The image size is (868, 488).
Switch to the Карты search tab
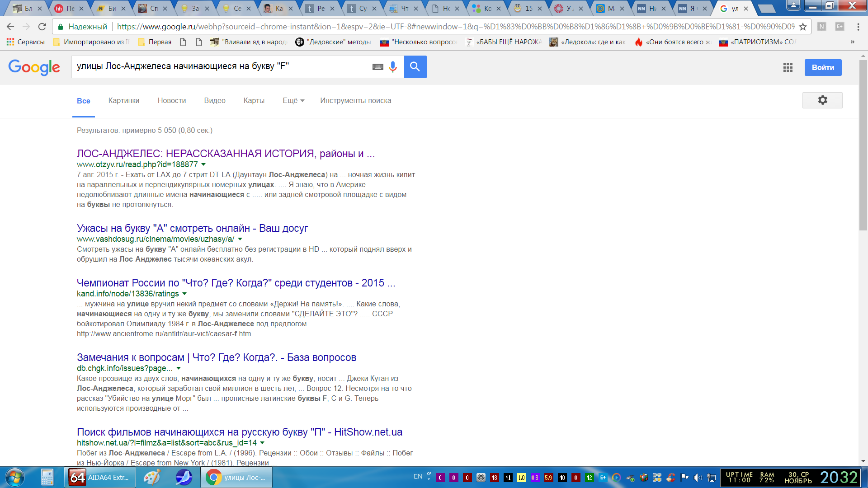click(x=254, y=101)
